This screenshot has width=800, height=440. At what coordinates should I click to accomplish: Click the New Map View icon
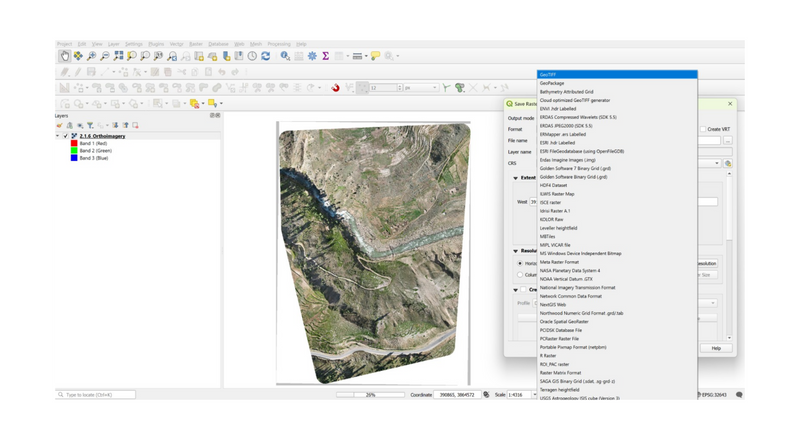[199, 56]
